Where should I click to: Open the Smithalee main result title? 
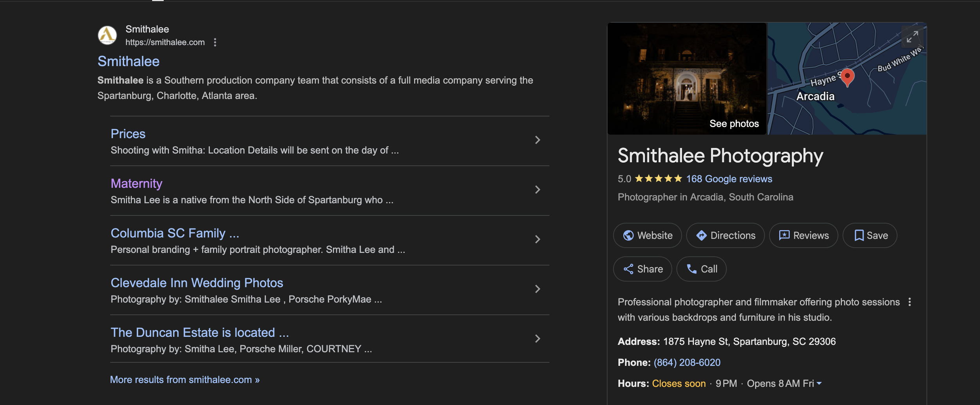[129, 61]
